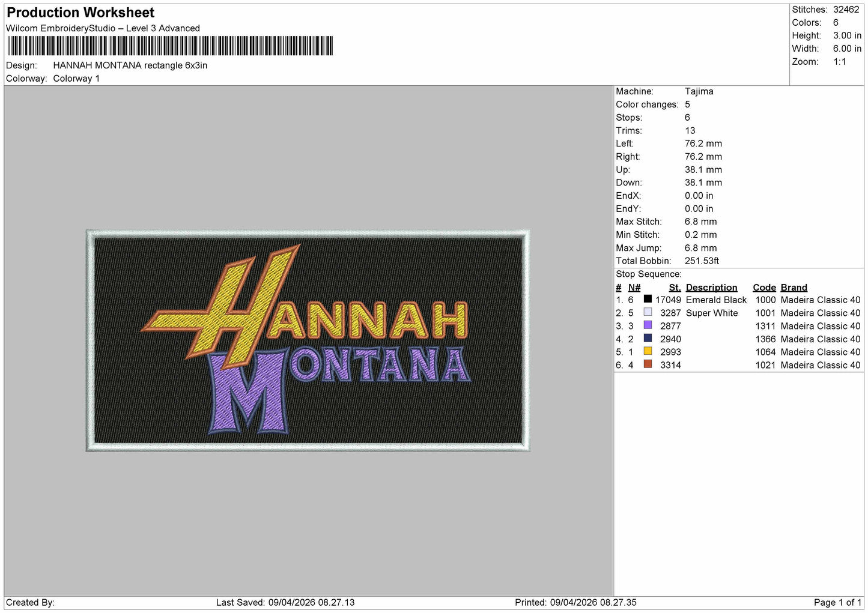Click the Zoom value 1:1
Screen dimensions: 868x613
839,62
